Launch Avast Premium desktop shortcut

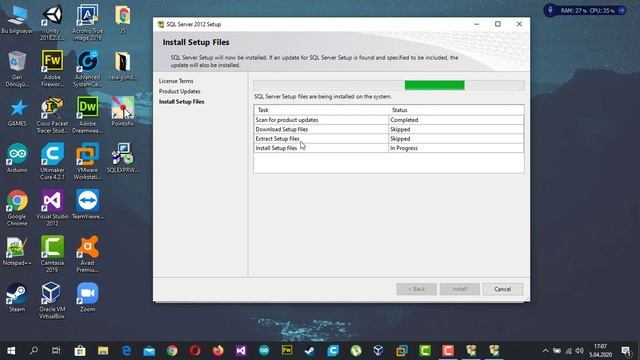click(x=87, y=255)
